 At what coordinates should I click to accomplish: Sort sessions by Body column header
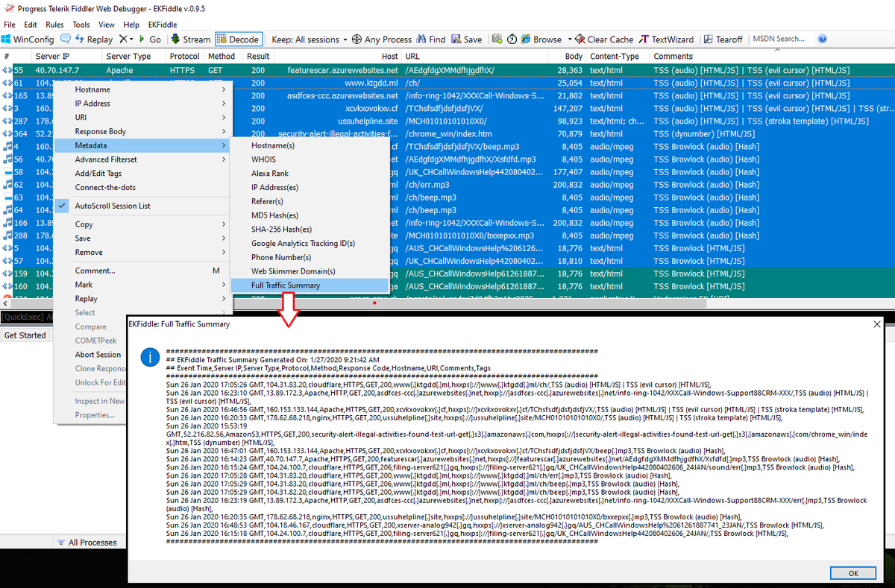tap(567, 57)
